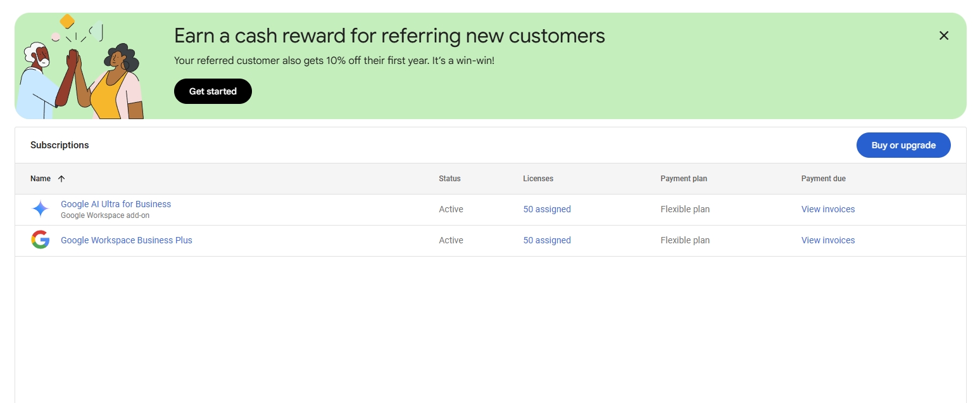This screenshot has height=403, width=980.
Task: View assigned licenses for Workspace Business Plus
Action: 547,240
